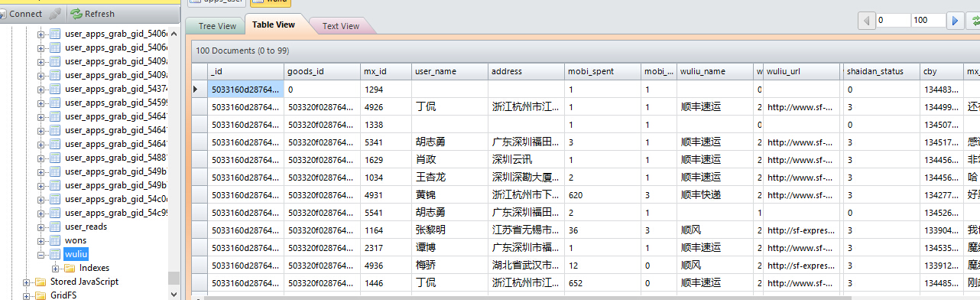This screenshot has width=980, height=300.
Task: Switch to the Tree View tab
Action: click(x=217, y=26)
